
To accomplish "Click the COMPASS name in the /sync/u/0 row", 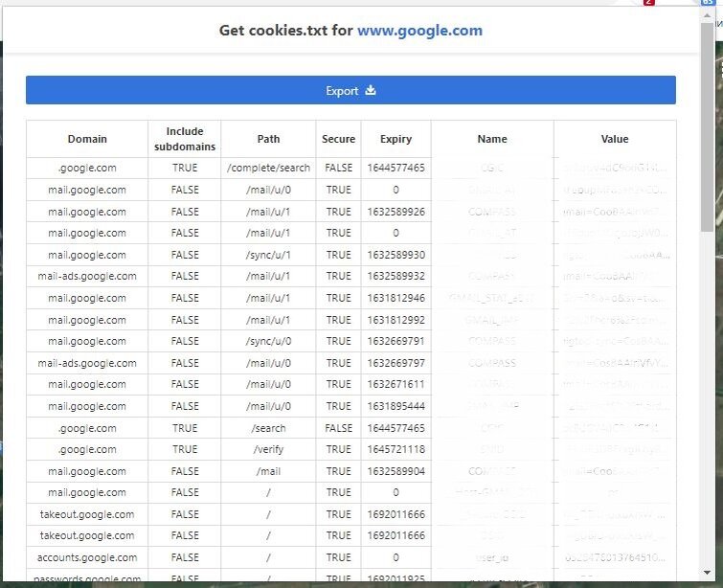I will point(492,341).
